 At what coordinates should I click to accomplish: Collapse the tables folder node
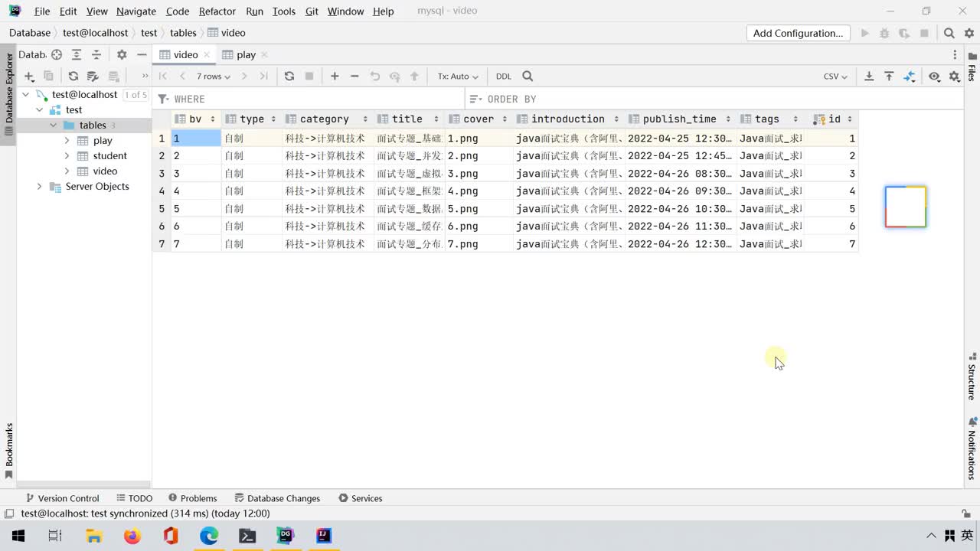click(x=53, y=125)
